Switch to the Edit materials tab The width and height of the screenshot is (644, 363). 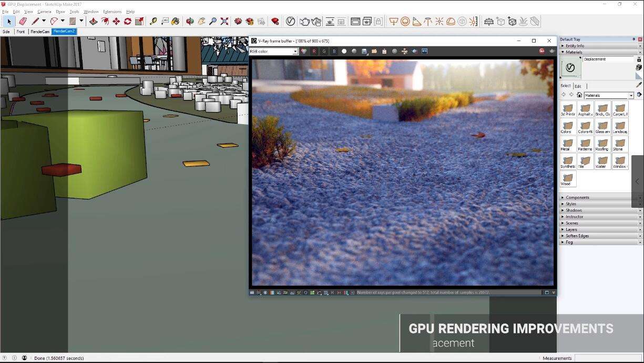pyautogui.click(x=578, y=86)
